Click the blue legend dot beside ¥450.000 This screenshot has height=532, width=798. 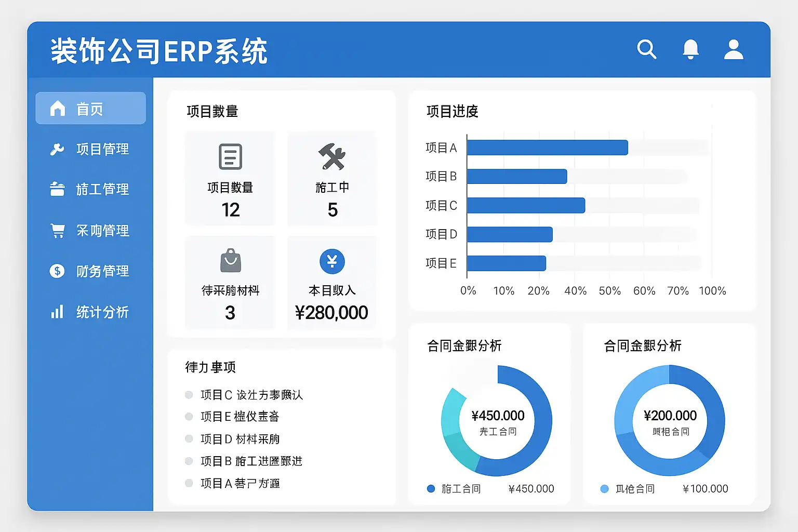point(431,489)
